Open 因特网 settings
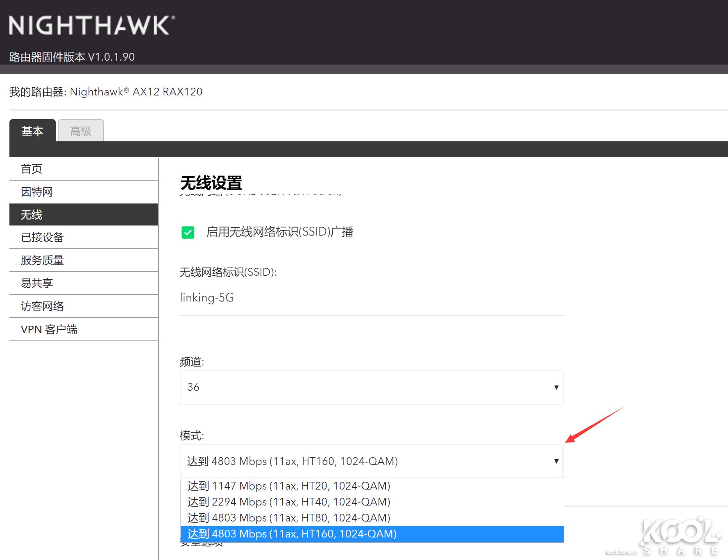Viewport: 728px width, 560px height. (x=36, y=191)
